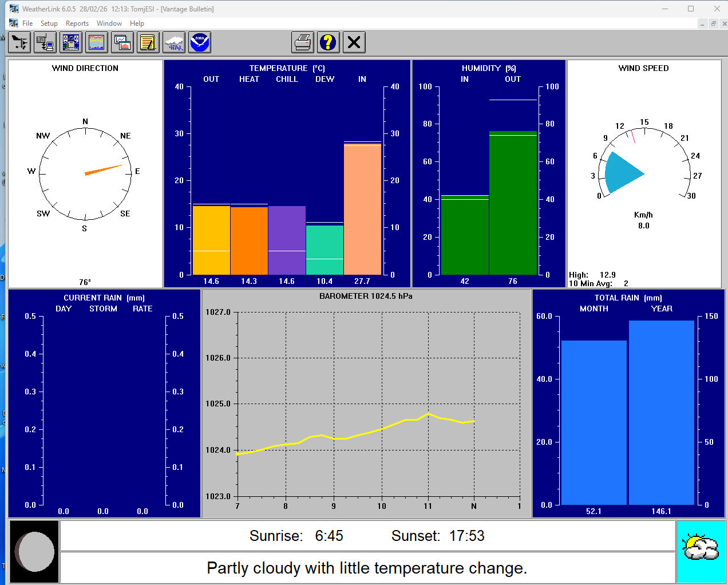The image size is (728, 585).
Task: Click the printer icon to print
Action: pos(303,42)
